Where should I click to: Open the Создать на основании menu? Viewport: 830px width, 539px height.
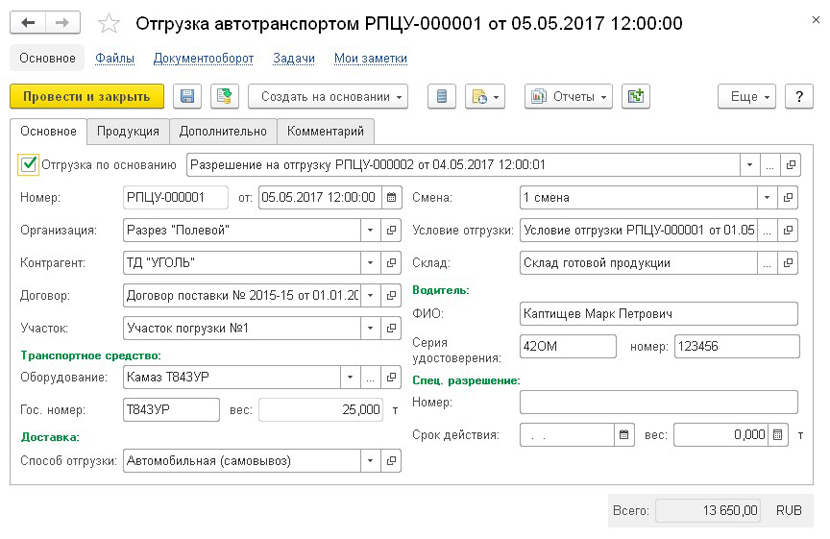click(328, 96)
